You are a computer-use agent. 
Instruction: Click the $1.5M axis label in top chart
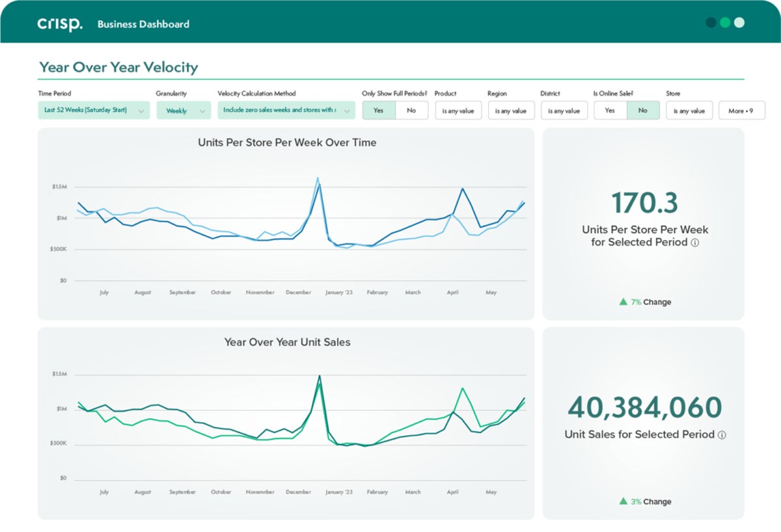coord(59,187)
